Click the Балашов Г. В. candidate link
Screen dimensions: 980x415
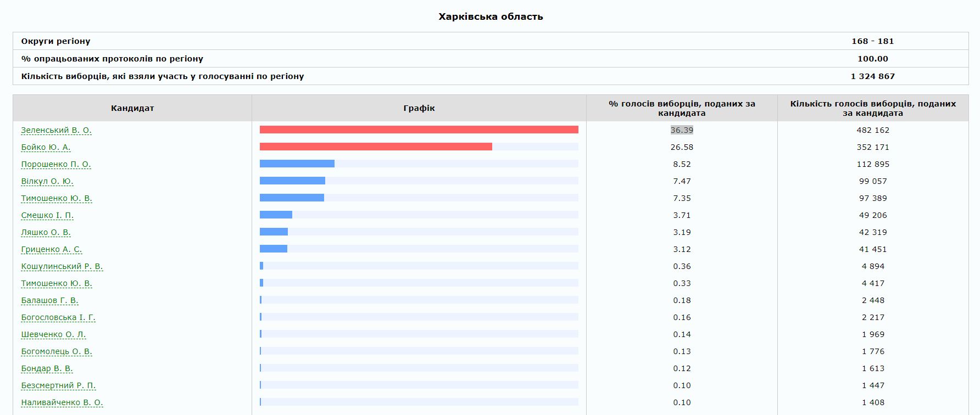[49, 300]
